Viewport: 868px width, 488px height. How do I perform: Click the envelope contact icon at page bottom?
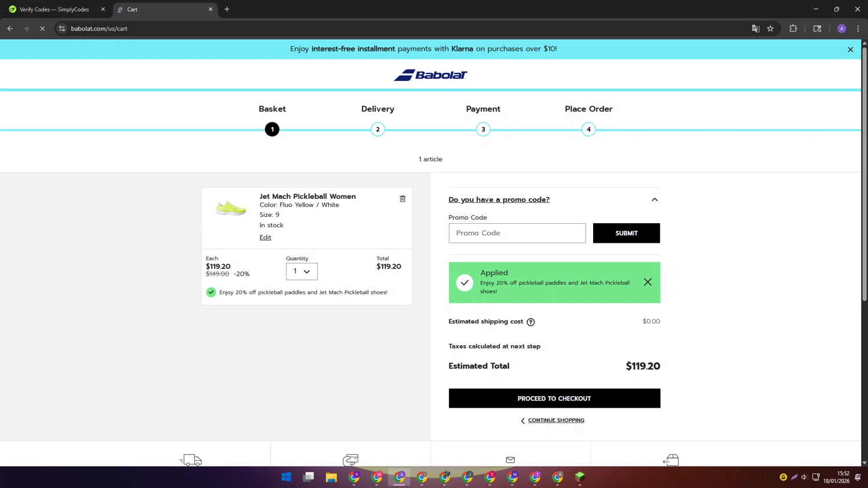[x=510, y=460]
